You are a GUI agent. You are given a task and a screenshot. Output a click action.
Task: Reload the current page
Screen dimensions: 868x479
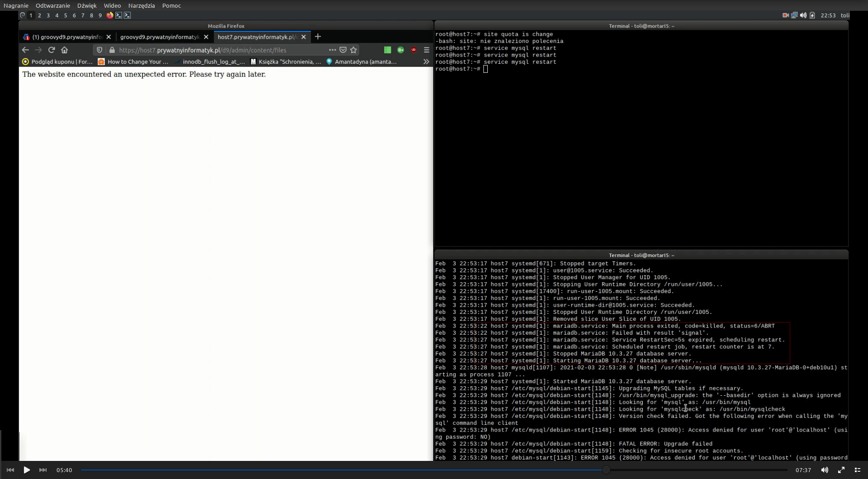point(52,50)
